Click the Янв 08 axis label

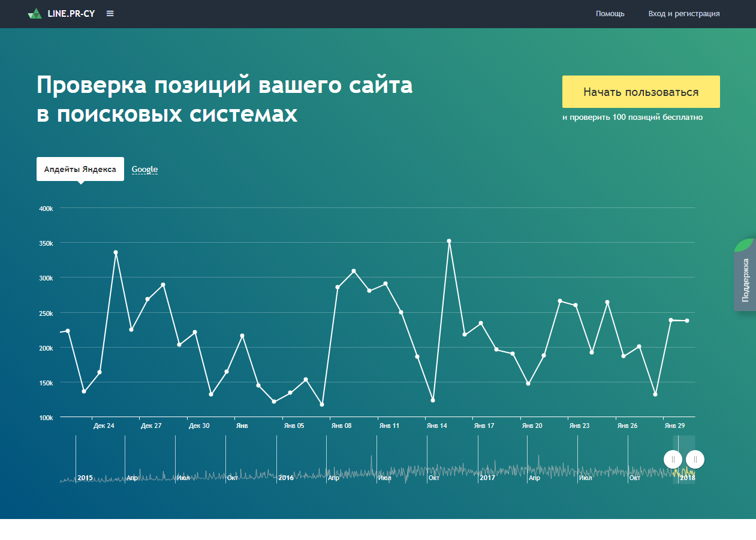click(341, 426)
